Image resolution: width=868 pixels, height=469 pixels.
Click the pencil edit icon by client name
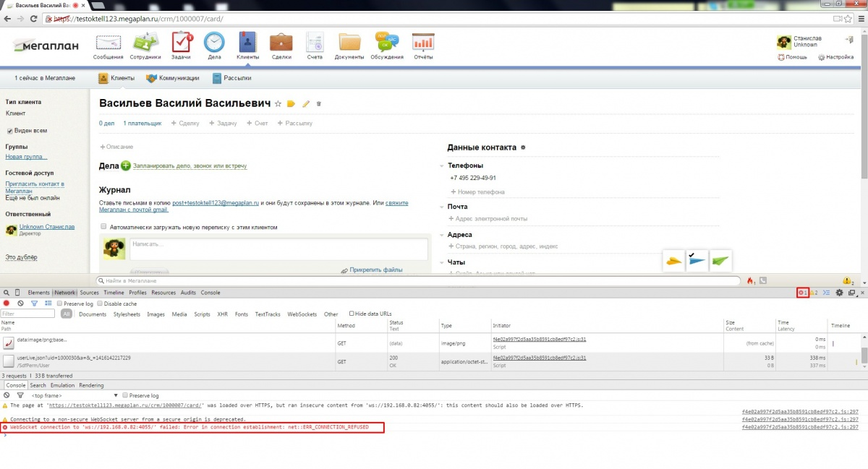pyautogui.click(x=306, y=104)
